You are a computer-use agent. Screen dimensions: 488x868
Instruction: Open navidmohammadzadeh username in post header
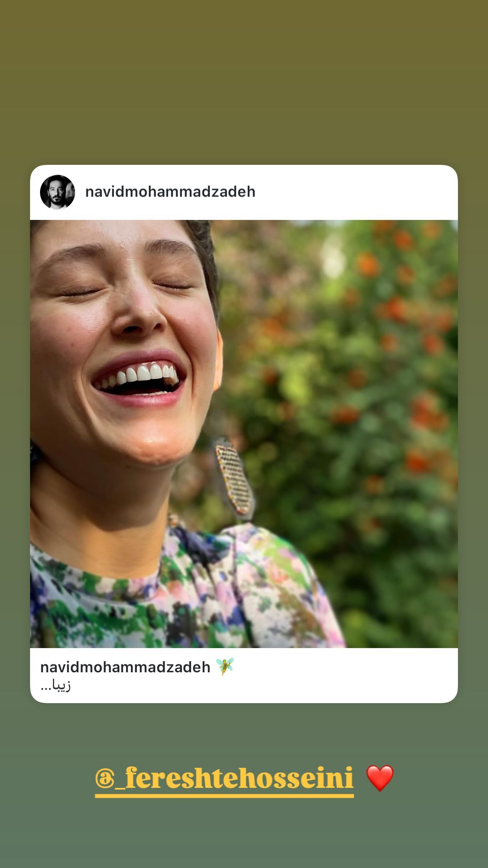pos(170,192)
